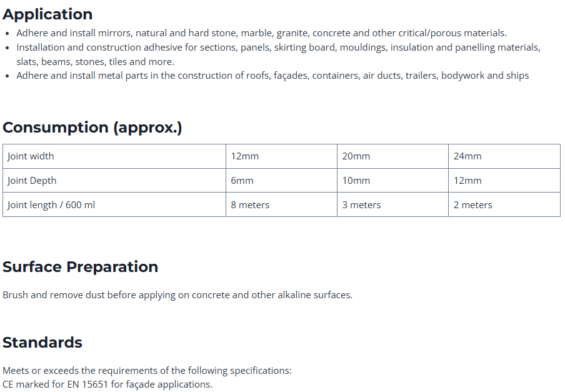Select the 12mm joint width cell
The image size is (565, 392).
pyautogui.click(x=244, y=156)
